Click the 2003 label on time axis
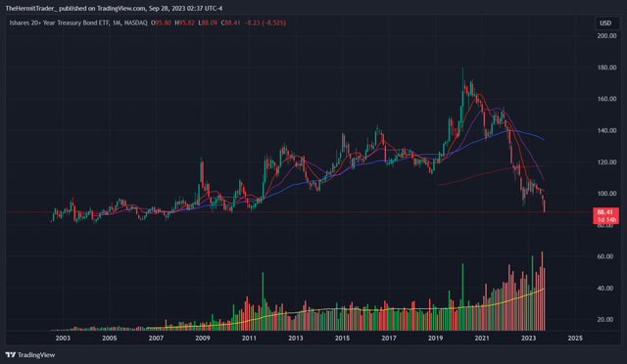627x364 pixels. 63,339
